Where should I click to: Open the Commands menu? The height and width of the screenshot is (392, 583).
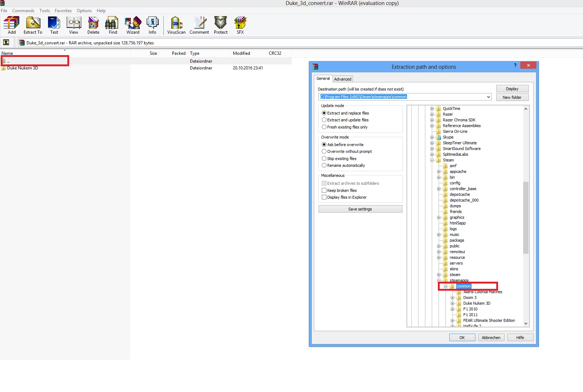point(23,11)
